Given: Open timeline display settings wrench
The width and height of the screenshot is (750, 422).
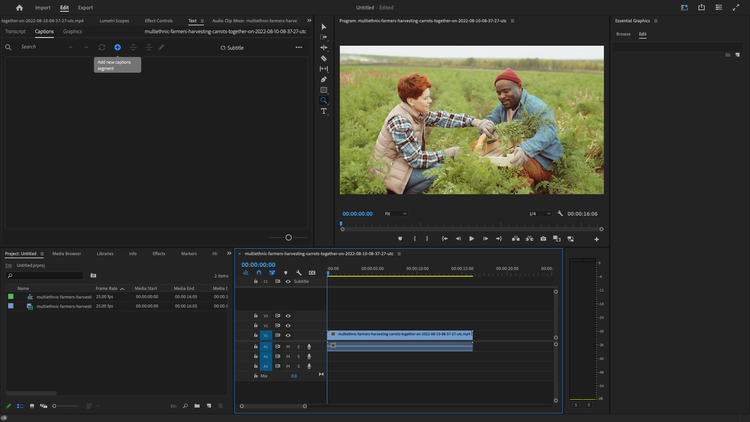Looking at the screenshot, I should [x=299, y=273].
